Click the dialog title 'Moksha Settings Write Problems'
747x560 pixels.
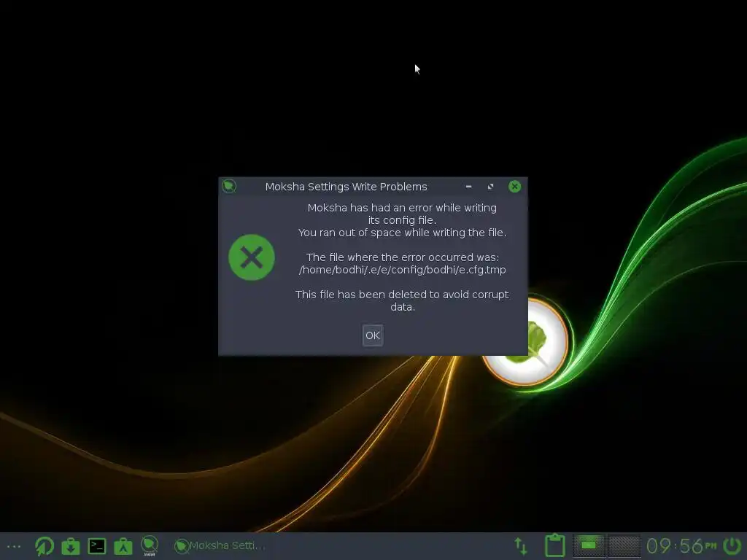347,187
